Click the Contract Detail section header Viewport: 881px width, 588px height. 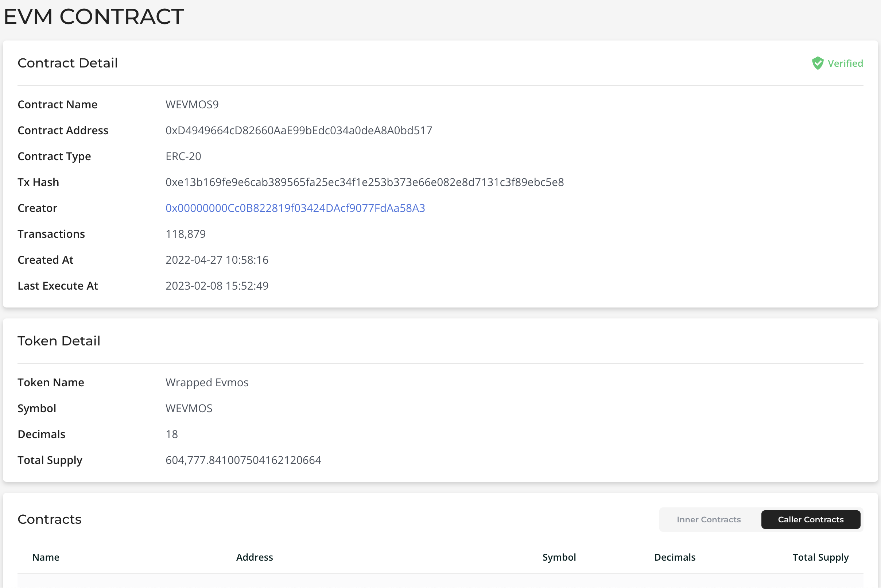coord(68,63)
